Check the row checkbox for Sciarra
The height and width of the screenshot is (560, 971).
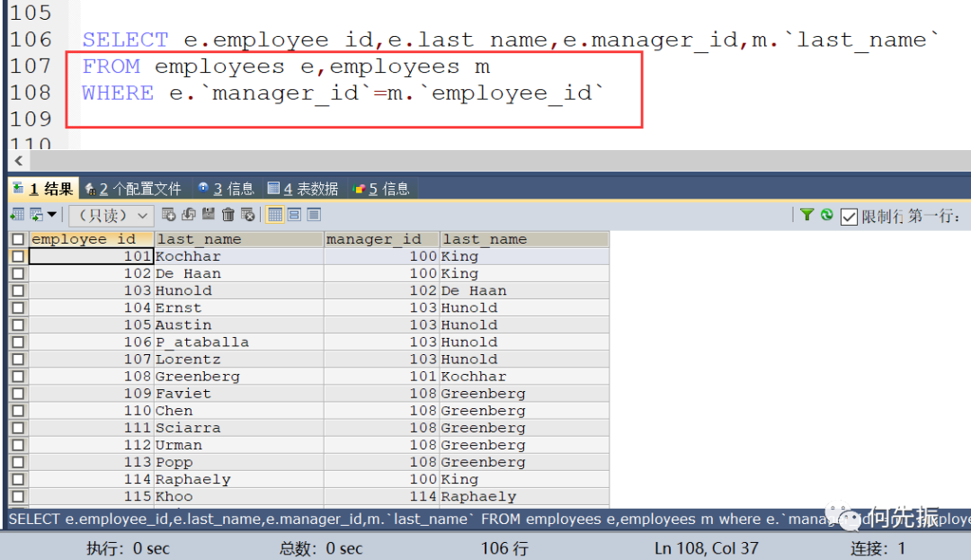[18, 428]
